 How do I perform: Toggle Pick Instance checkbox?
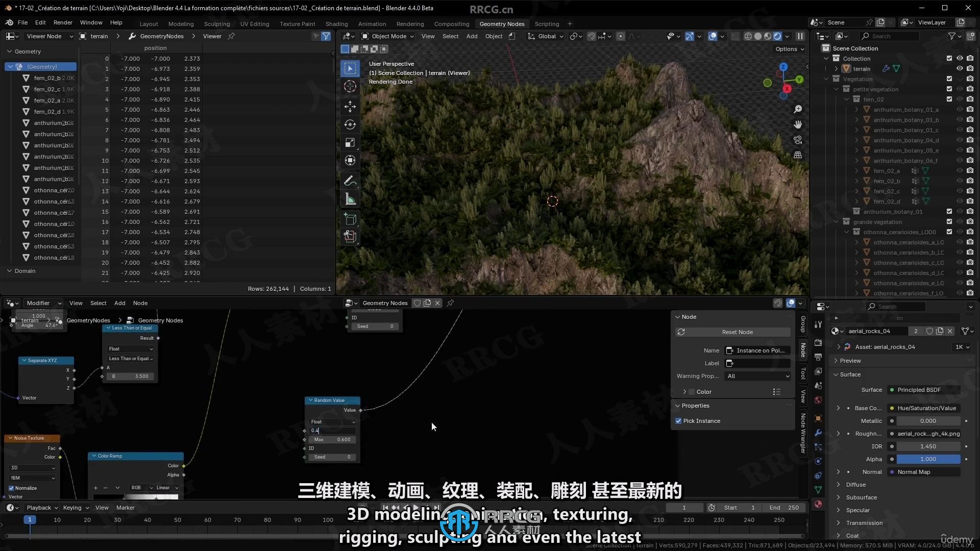pos(678,421)
